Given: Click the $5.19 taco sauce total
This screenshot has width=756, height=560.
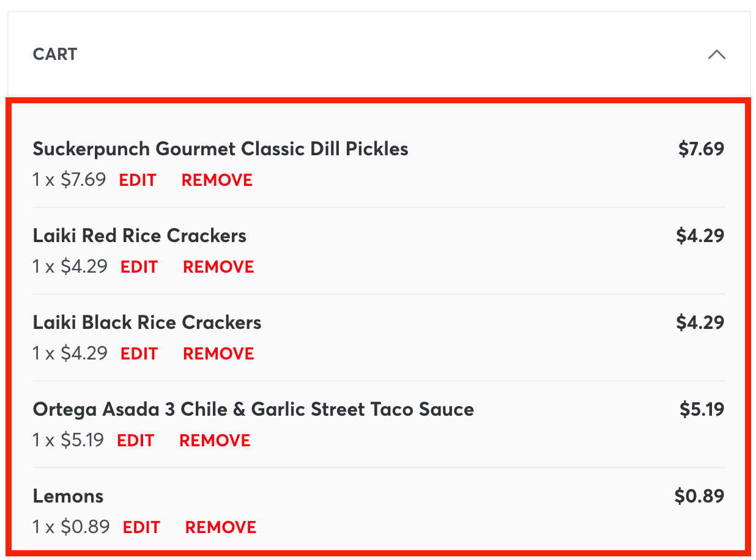Looking at the screenshot, I should tap(702, 409).
